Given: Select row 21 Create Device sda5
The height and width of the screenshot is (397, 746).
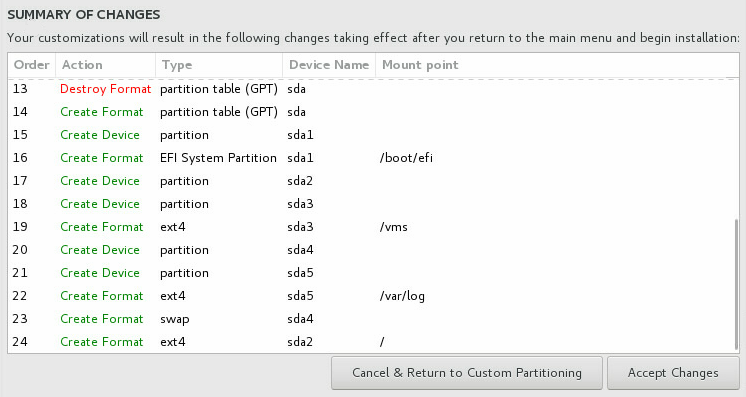Looking at the screenshot, I should pyautogui.click(x=370, y=273).
